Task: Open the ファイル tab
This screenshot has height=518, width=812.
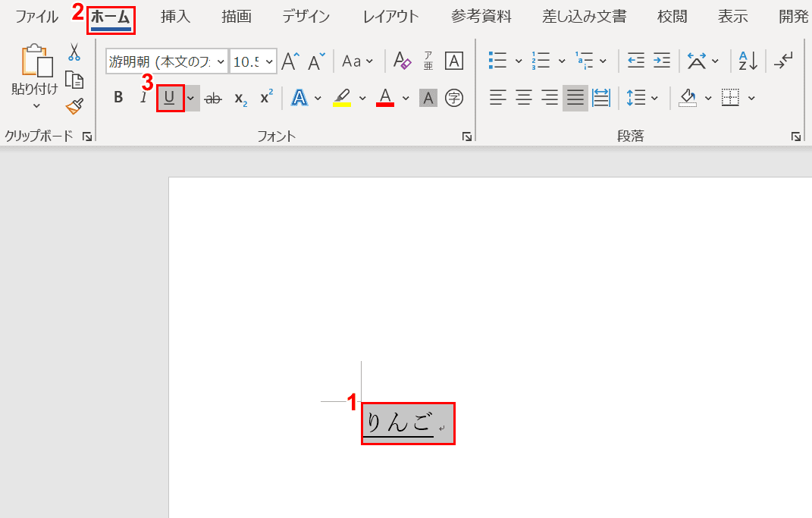Action: tap(36, 17)
